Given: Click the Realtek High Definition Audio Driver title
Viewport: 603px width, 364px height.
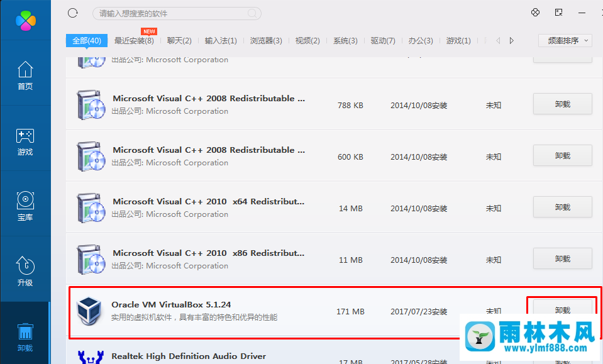Looking at the screenshot, I should [x=189, y=356].
